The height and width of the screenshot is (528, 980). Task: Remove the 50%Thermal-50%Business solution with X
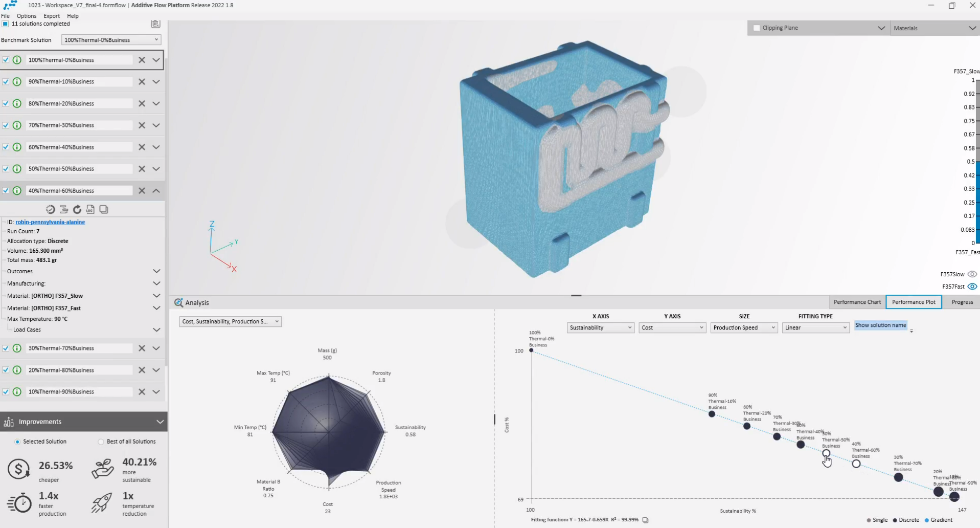[x=142, y=169]
